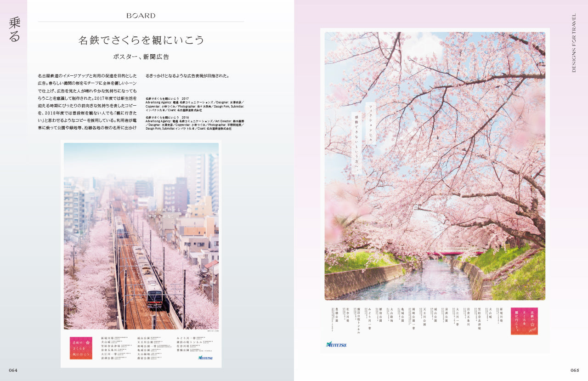Click page number 064

[13, 370]
